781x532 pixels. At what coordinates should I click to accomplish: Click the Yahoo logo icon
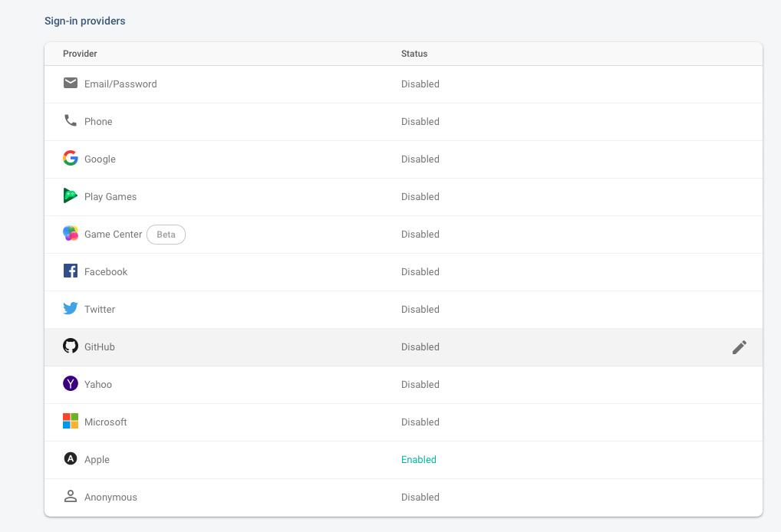(71, 383)
